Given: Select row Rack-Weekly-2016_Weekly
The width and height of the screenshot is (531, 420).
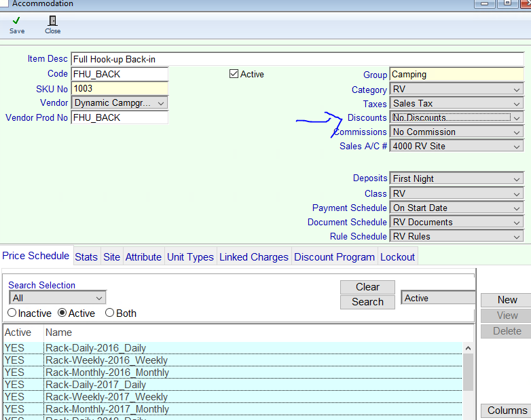Looking at the screenshot, I should pos(233,360).
